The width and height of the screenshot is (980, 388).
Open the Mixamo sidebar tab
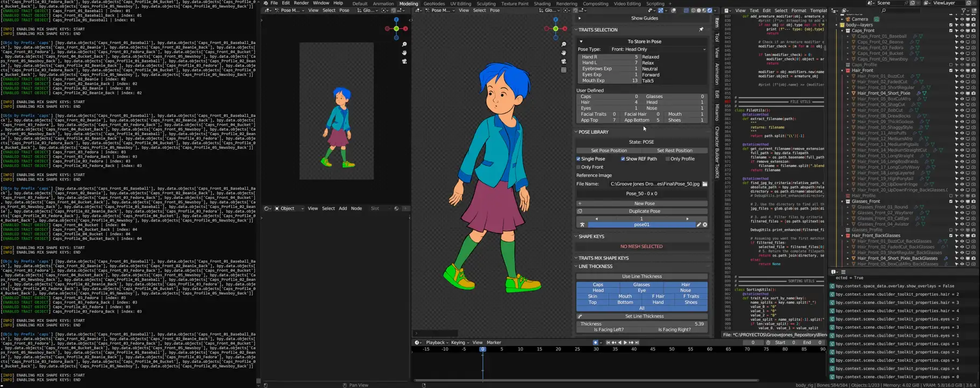click(717, 112)
